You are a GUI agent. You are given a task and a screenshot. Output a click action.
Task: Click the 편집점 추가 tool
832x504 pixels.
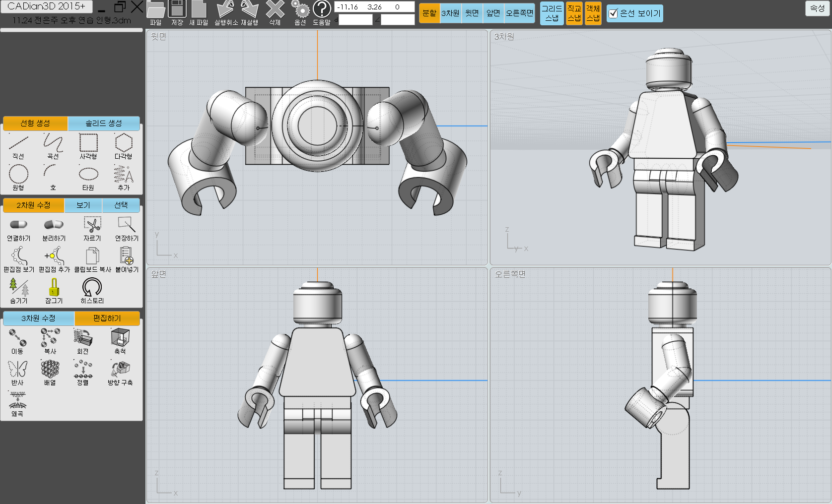pos(54,256)
